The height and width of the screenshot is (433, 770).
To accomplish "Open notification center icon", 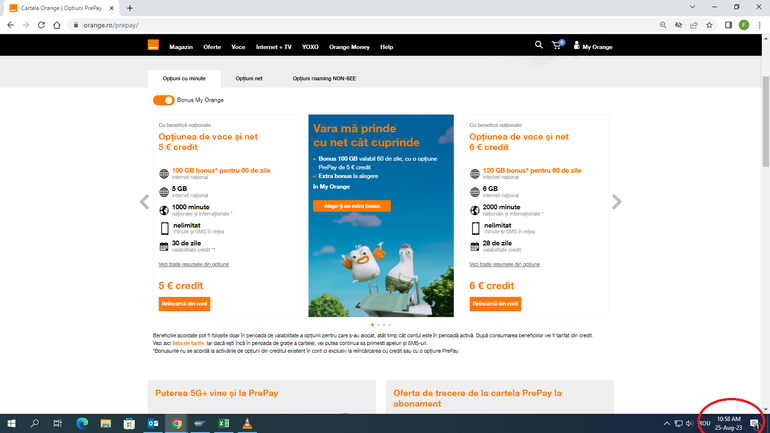I will [x=755, y=423].
